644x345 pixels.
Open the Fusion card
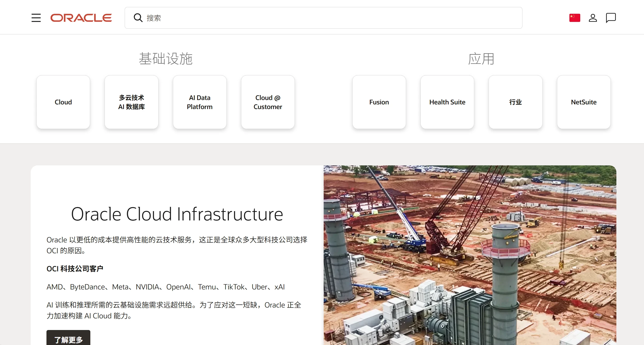(x=379, y=102)
